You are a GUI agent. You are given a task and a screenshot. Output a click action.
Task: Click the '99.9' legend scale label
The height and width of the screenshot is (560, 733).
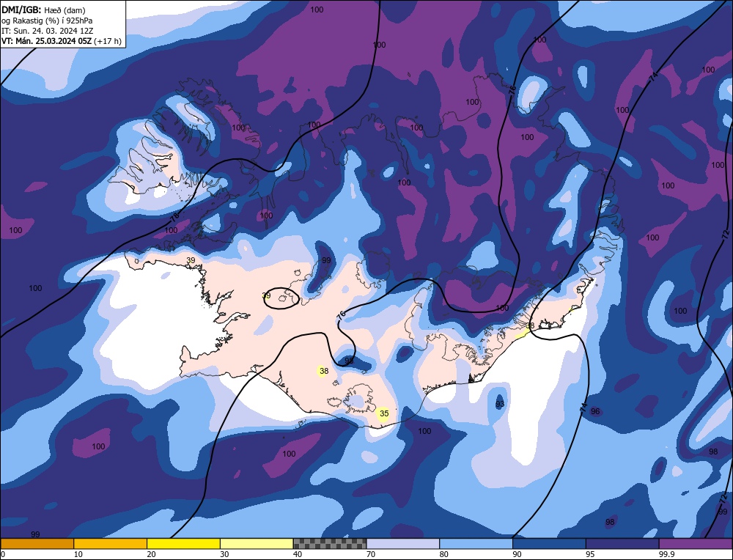[x=666, y=554]
